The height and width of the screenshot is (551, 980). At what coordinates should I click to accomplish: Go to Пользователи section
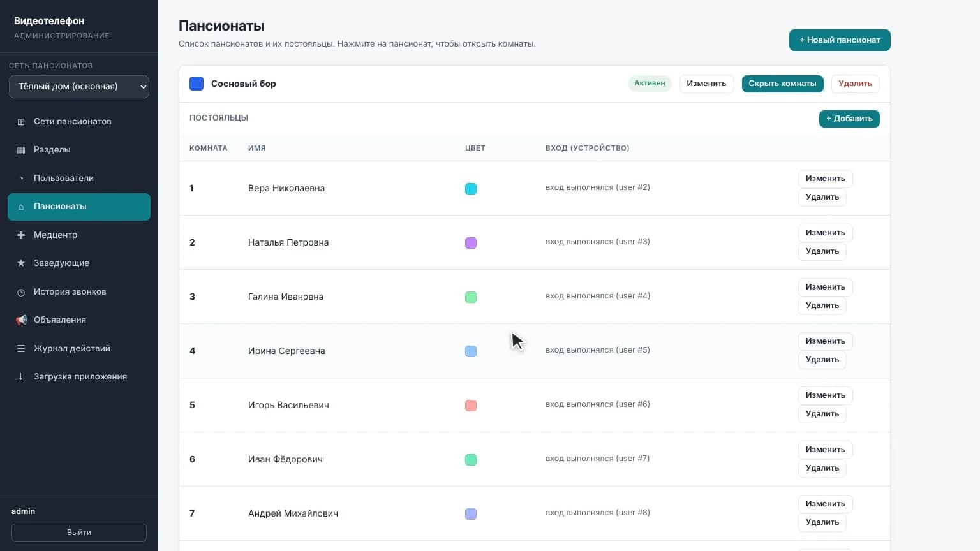tap(79, 178)
